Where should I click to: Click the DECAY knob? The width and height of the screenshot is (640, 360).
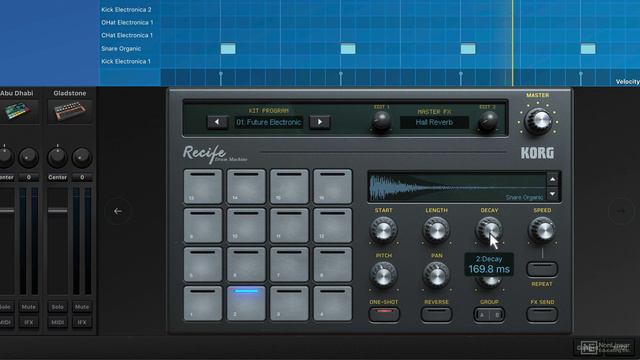489,230
